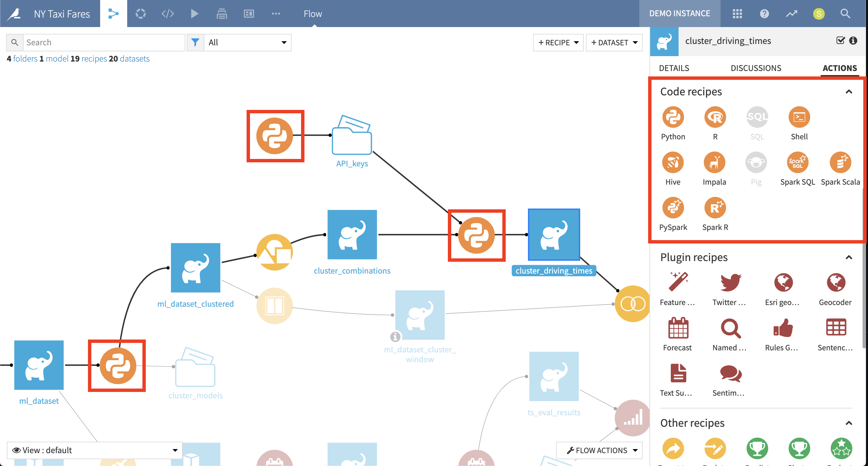The image size is (868, 466).
Task: Open the circular Lab analysis icon
Action: [x=140, y=14]
